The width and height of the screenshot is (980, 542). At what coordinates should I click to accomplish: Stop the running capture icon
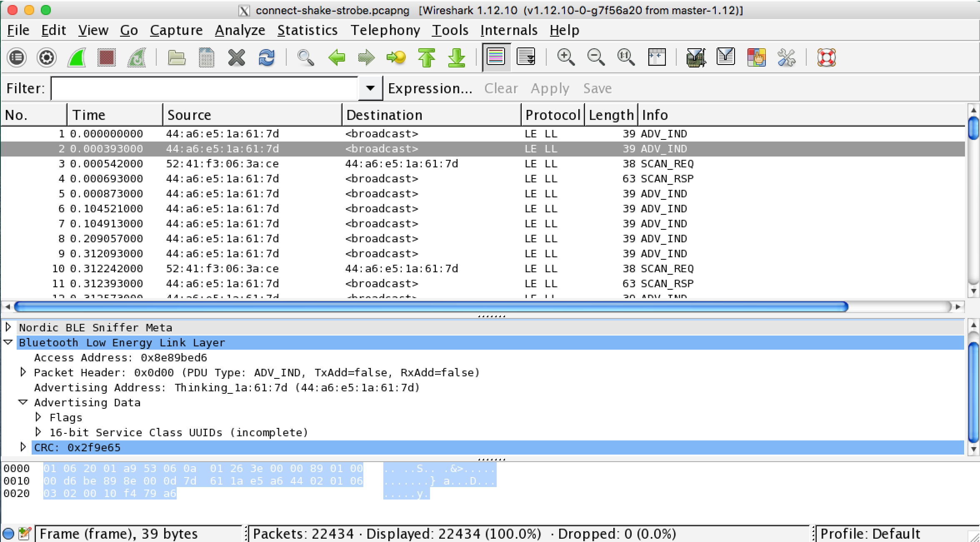[x=107, y=57]
